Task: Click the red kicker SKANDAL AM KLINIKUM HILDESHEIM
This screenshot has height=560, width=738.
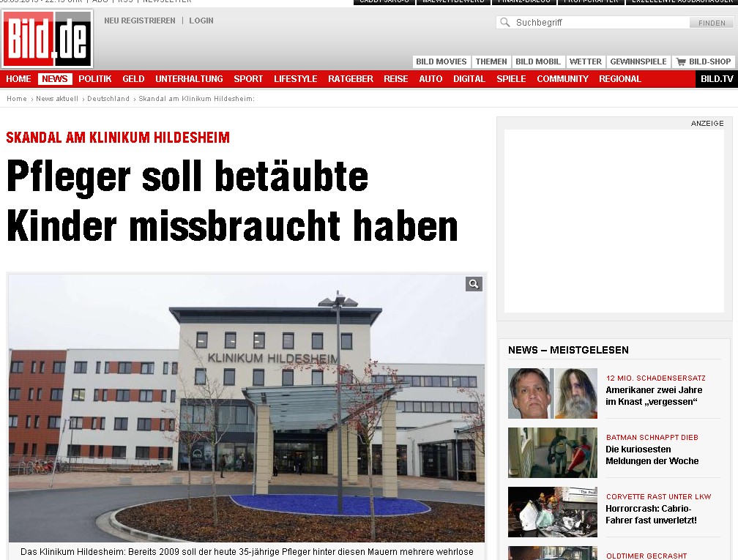Action: pos(118,138)
